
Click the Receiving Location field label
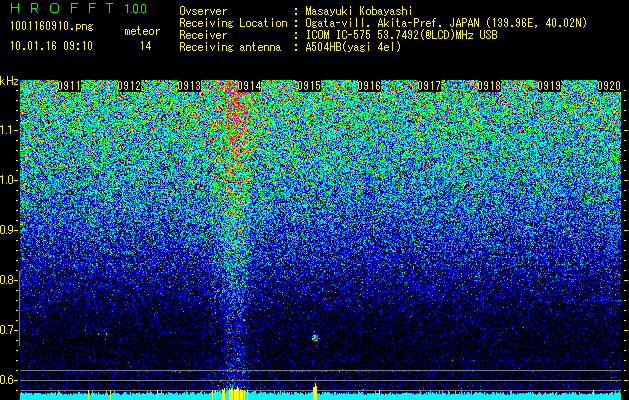pos(233,23)
